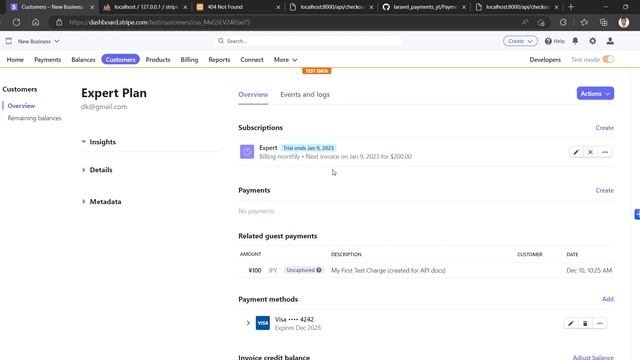
Task: Select the Customers nav item
Action: point(120,60)
